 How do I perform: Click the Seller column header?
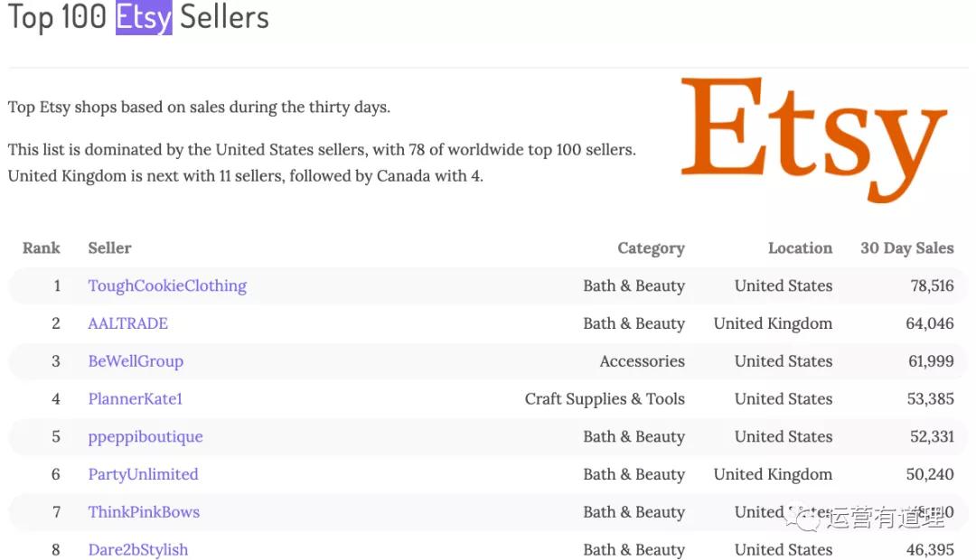(109, 248)
